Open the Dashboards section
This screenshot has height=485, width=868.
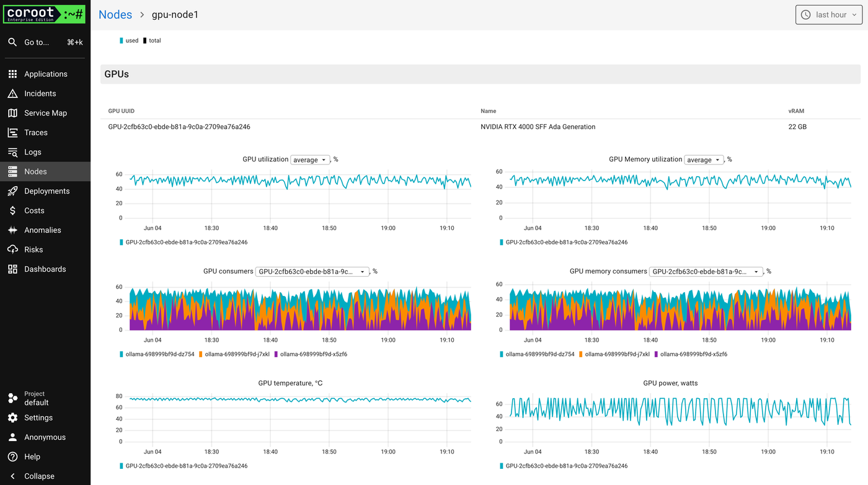coord(45,269)
